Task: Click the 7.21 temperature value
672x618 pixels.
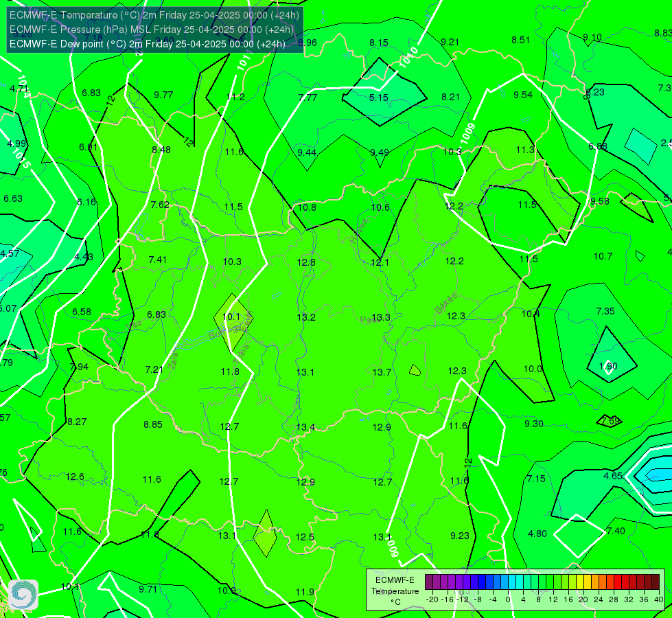Action: click(x=154, y=369)
